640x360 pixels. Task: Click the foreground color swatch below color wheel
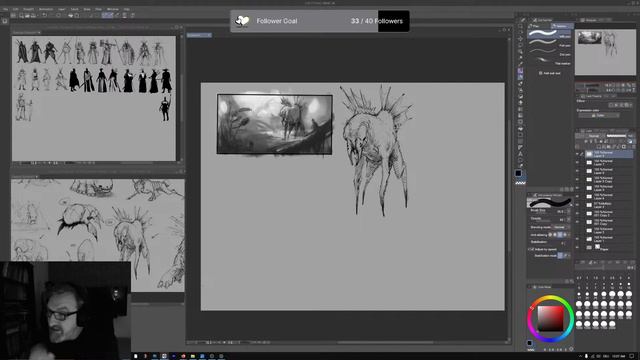(x=529, y=343)
